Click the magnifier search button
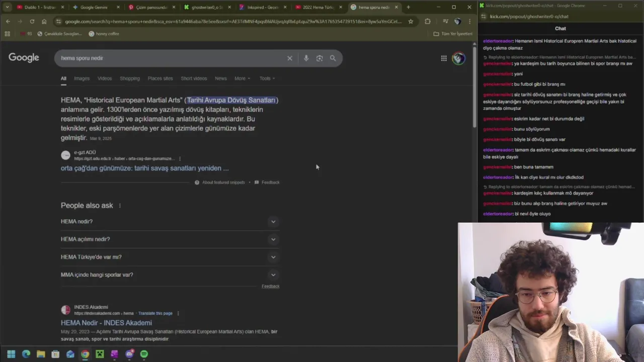Image resolution: width=644 pixels, height=362 pixels. pyautogui.click(x=333, y=58)
